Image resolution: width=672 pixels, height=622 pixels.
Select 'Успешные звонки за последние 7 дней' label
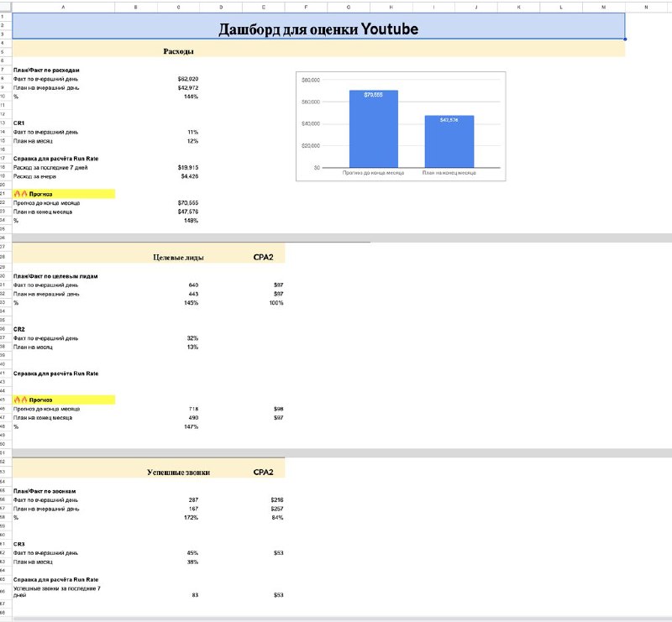pyautogui.click(x=57, y=592)
